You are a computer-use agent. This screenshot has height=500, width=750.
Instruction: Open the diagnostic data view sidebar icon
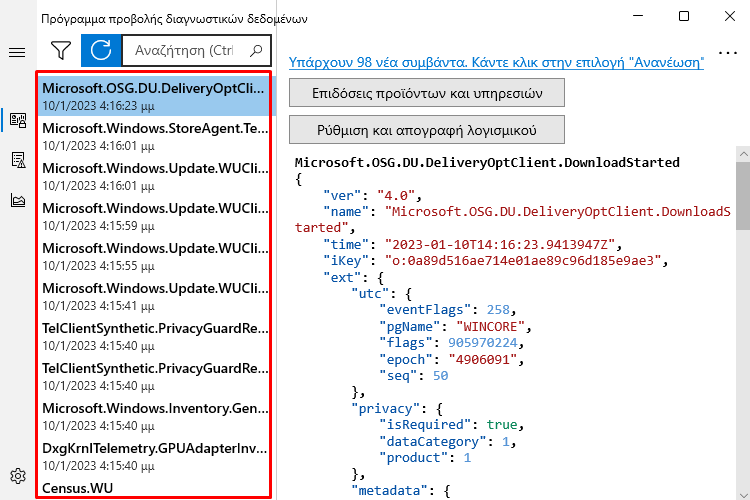pos(18,120)
